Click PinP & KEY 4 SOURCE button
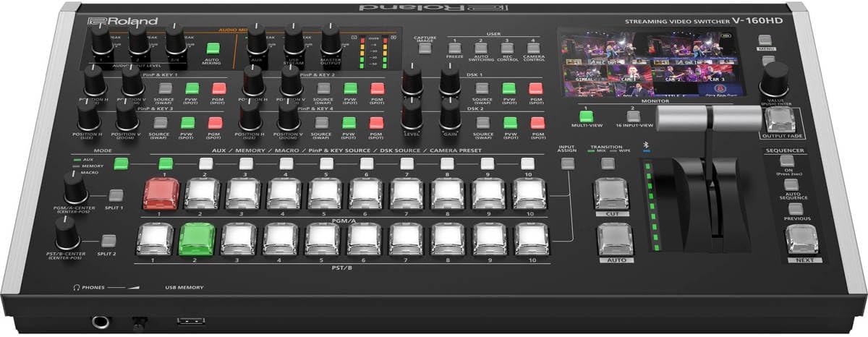868x337 pixels. click(322, 122)
